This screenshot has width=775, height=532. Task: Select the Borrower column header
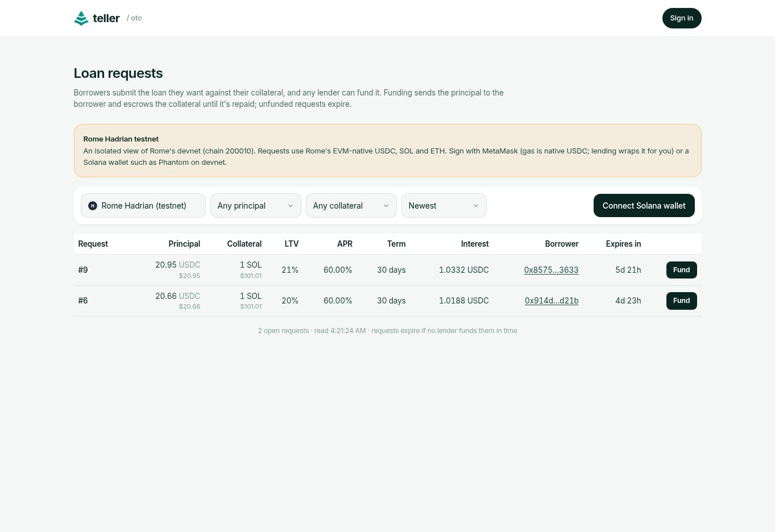pos(562,244)
